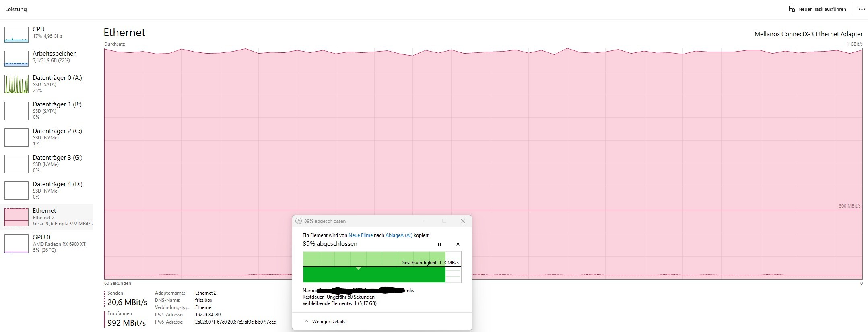868x332 pixels.
Task: Open Datenträger 3 (G:) disk view
Action: [47, 164]
